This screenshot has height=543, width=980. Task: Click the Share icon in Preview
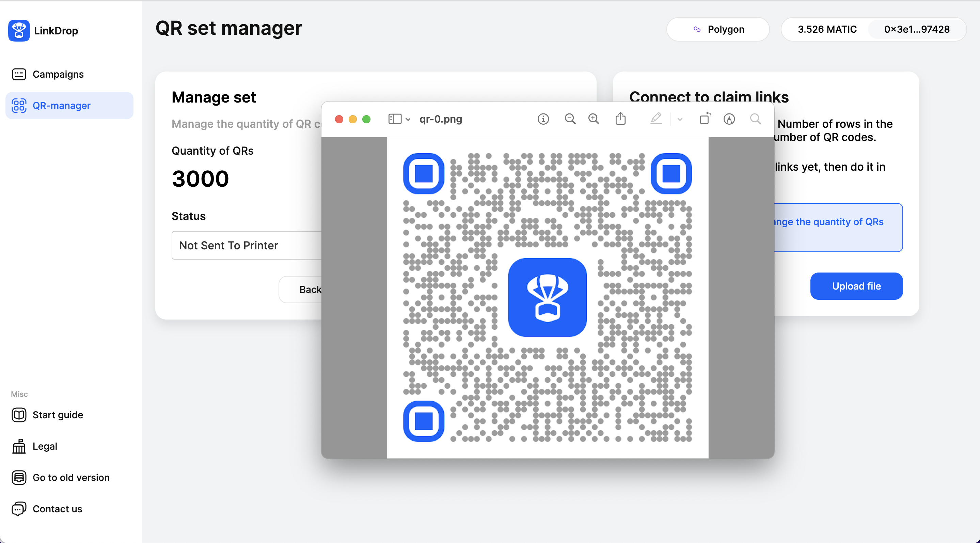(x=620, y=118)
